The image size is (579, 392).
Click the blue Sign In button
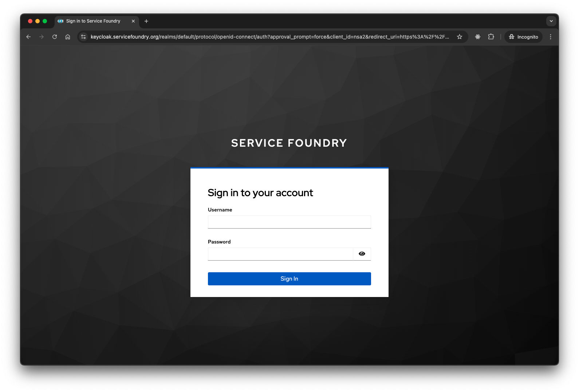(x=289, y=279)
